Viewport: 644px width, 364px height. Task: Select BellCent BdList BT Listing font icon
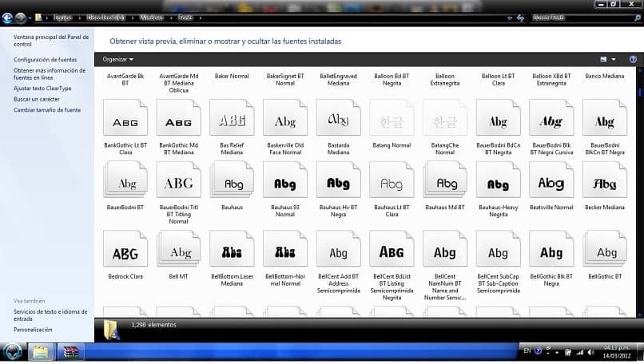point(392,249)
